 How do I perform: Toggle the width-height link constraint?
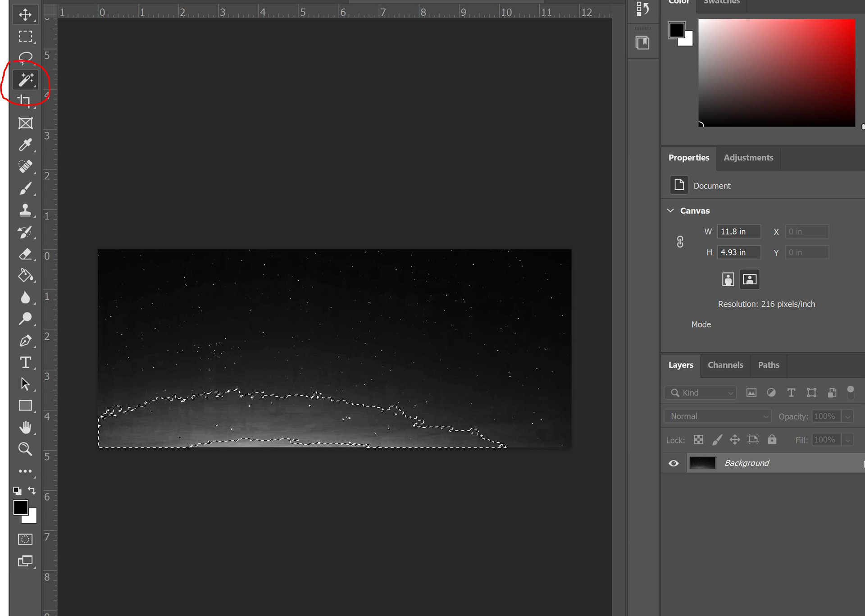680,242
